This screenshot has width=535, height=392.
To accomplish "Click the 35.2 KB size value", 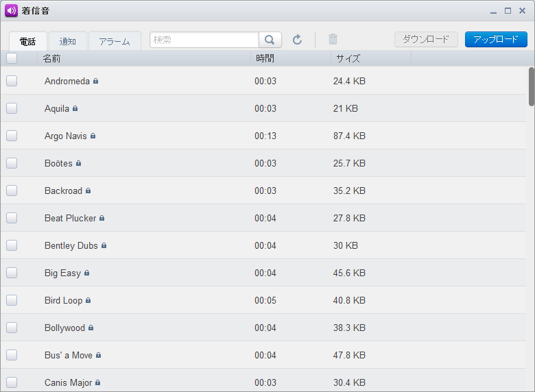I will [349, 191].
